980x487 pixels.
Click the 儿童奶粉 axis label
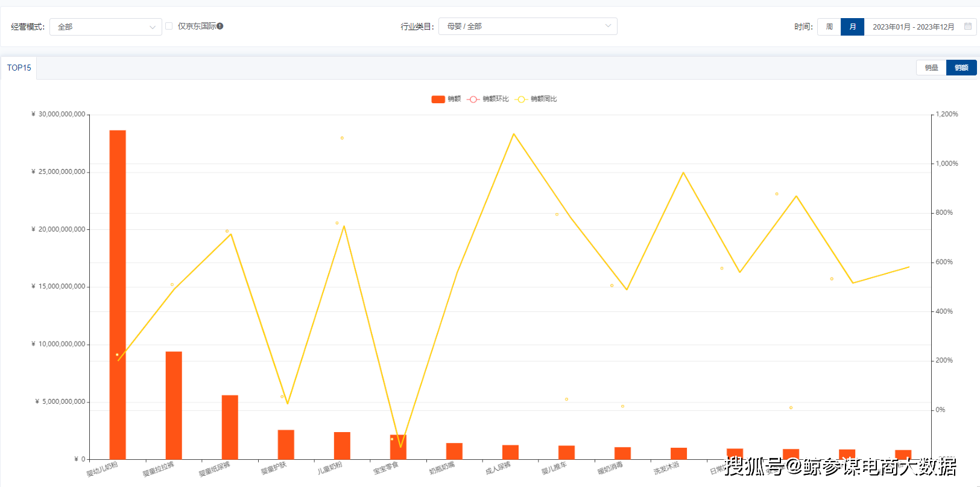click(329, 468)
